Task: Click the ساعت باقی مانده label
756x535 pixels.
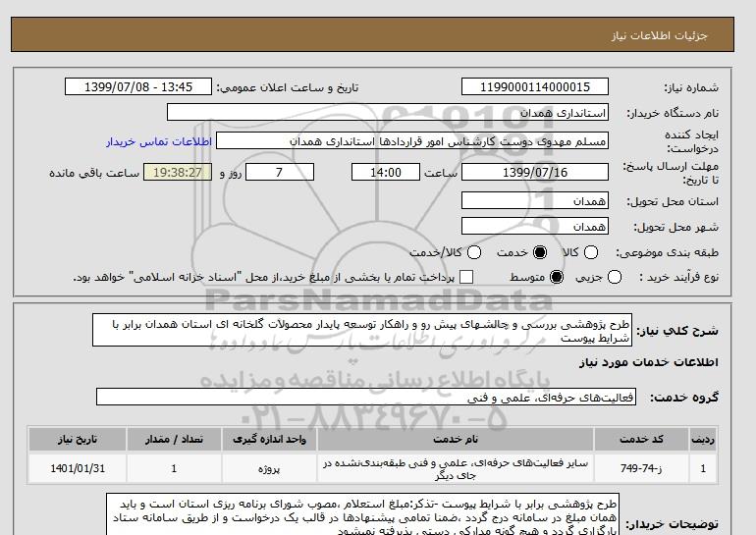Action: [x=94, y=173]
